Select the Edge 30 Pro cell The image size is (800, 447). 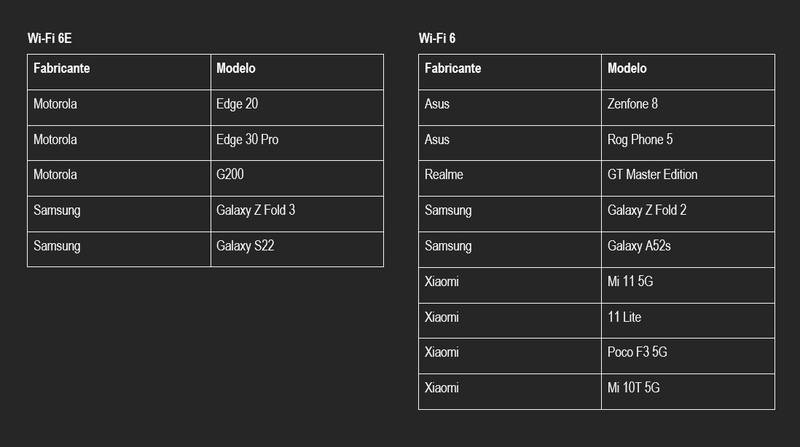coord(297,143)
